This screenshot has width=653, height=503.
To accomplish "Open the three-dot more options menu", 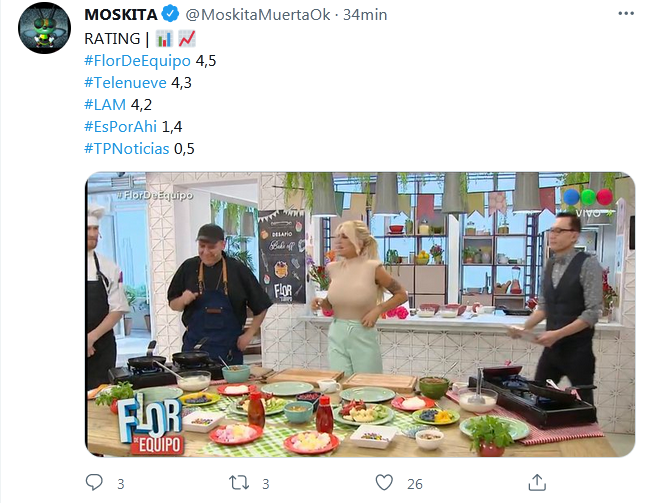I will coord(626,14).
